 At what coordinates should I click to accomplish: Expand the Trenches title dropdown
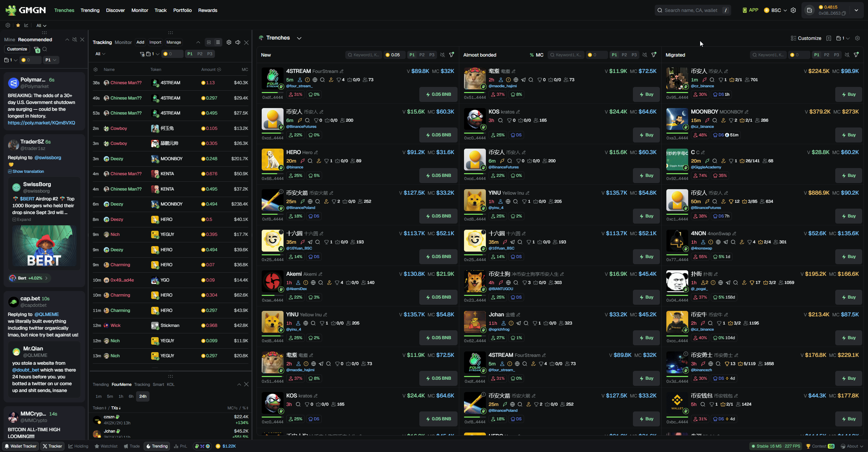(x=299, y=38)
